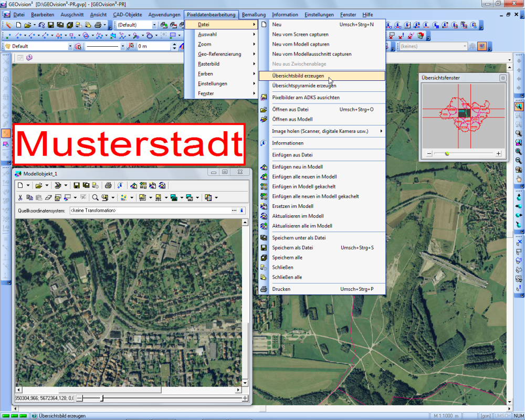This screenshot has height=420, width=525.
Task: Click the construct triangle points tool icon
Action: click(x=59, y=36)
